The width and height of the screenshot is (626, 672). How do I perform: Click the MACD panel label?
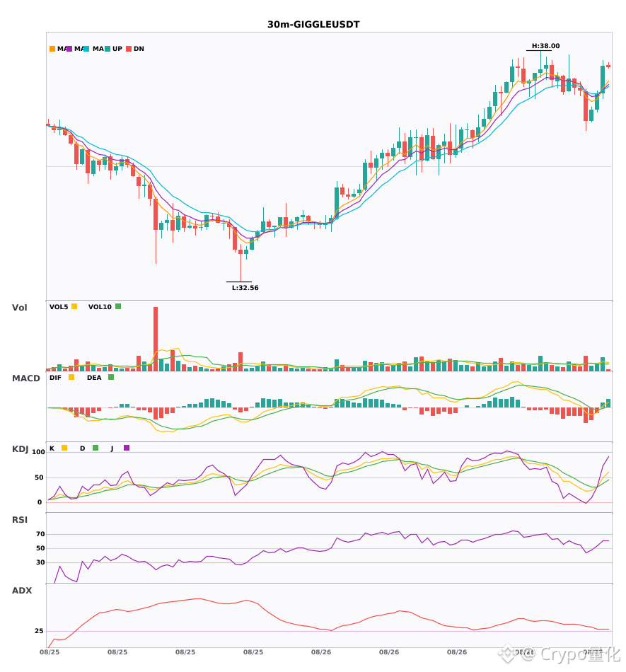(25, 378)
